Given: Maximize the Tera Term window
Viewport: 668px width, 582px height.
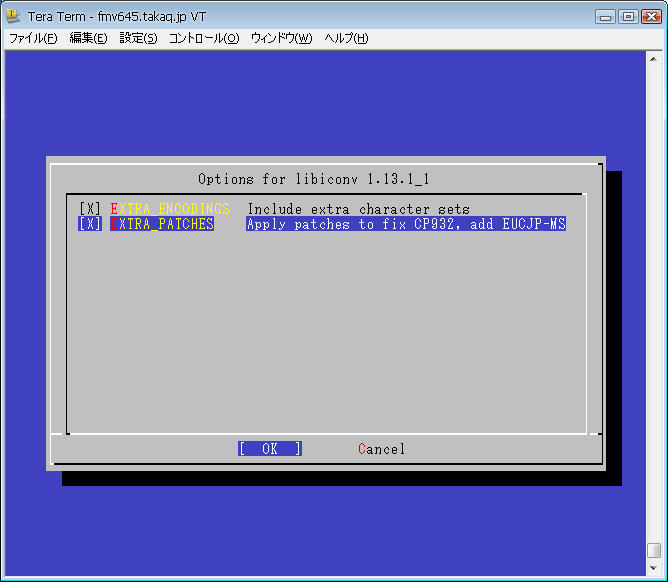Looking at the screenshot, I should (628, 17).
